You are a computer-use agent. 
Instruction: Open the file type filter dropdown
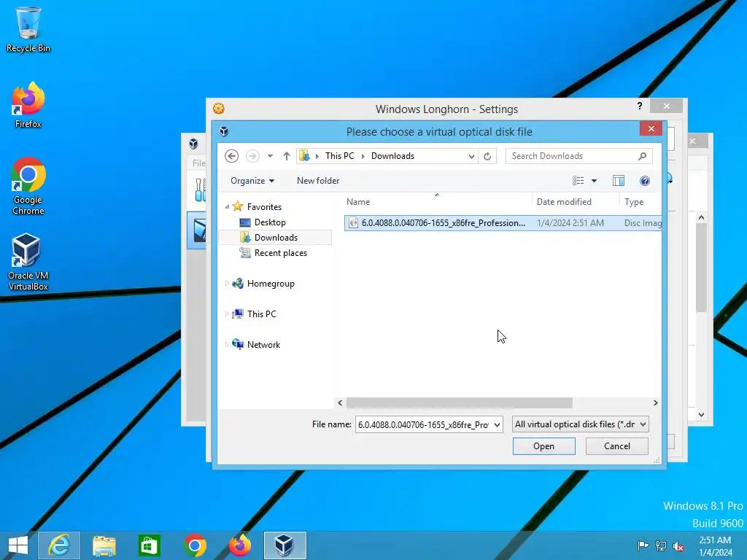pos(643,424)
